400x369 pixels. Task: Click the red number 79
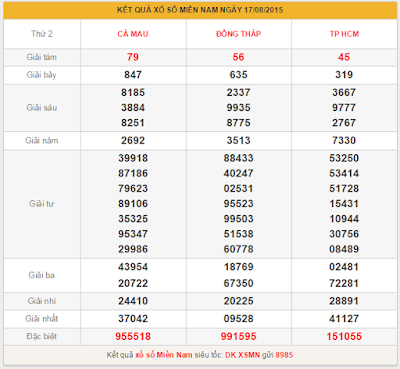click(x=133, y=57)
